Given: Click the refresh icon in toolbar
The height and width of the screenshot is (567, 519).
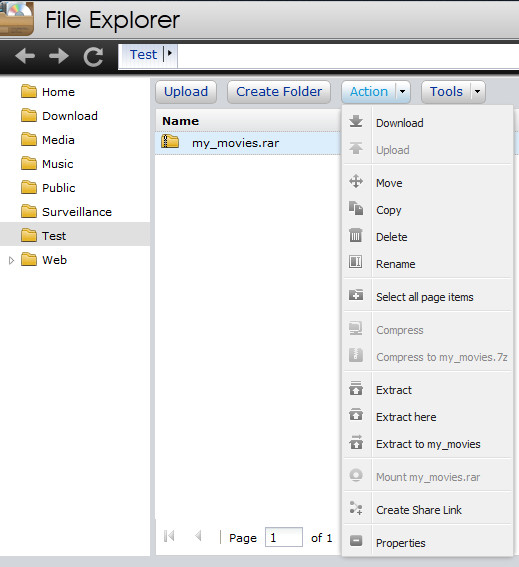Looking at the screenshot, I should [93, 57].
